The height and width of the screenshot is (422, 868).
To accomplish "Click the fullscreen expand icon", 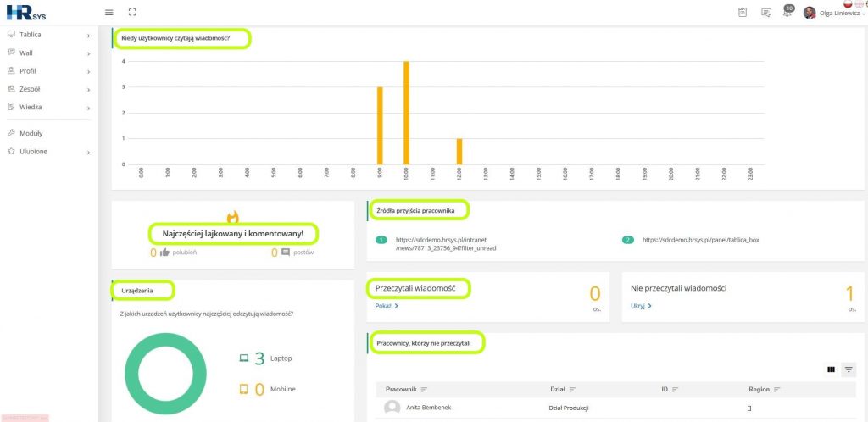I will coord(131,12).
